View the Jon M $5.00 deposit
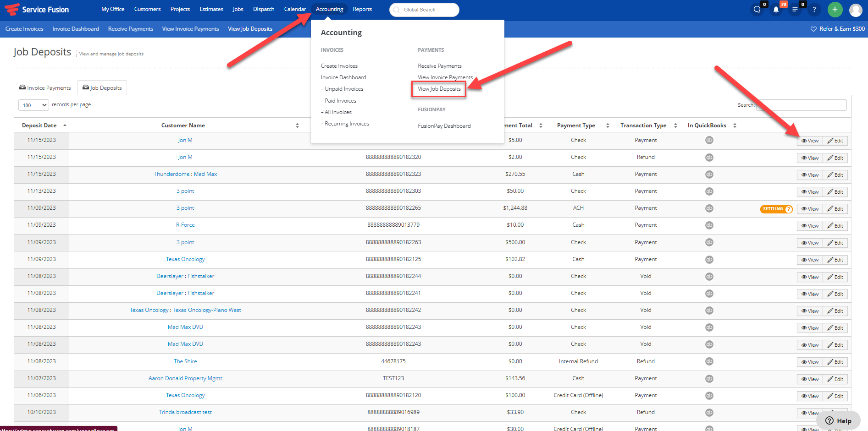Image resolution: width=868 pixels, height=431 pixels. [x=810, y=141]
